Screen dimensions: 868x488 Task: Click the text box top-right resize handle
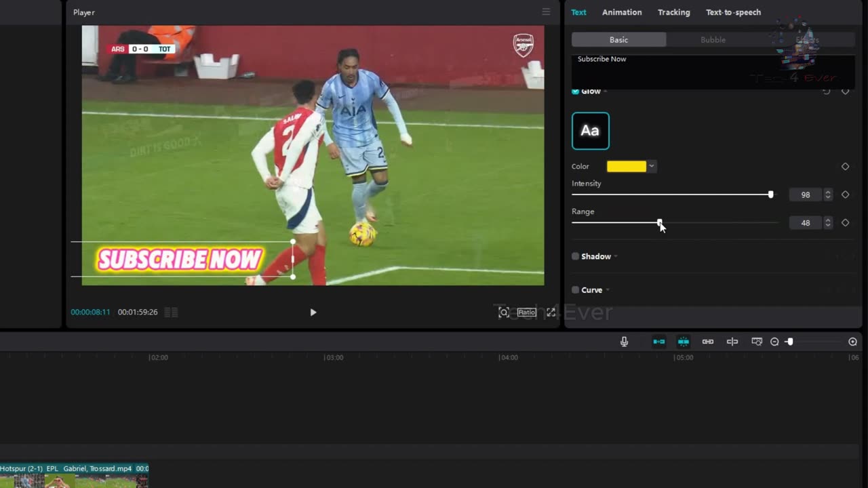[x=292, y=242]
